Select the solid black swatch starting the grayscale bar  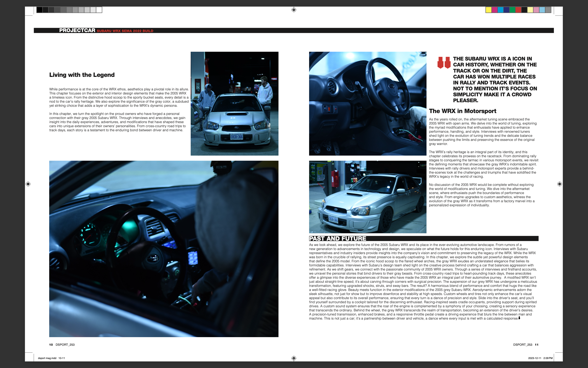[39, 10]
